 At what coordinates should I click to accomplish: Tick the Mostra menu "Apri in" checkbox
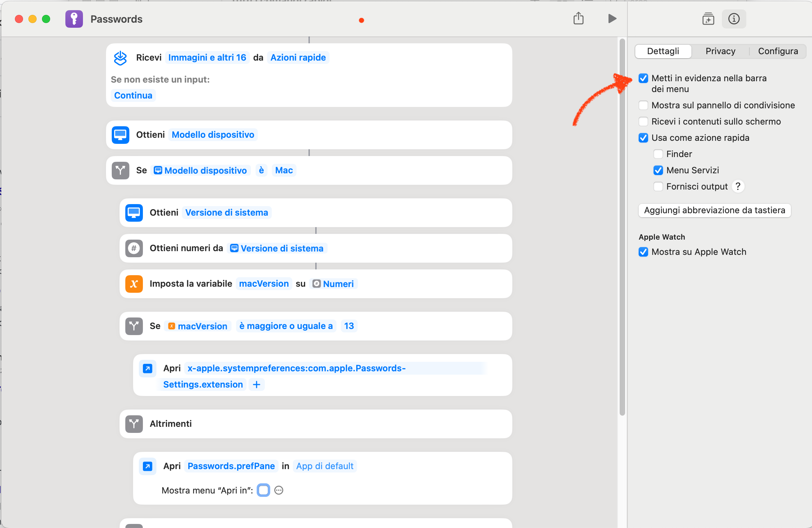[263, 490]
